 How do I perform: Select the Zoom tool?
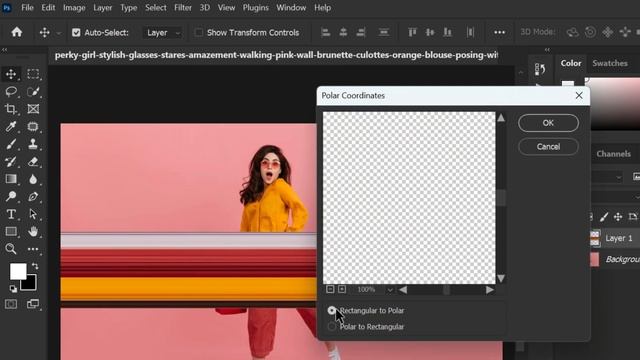[11, 249]
